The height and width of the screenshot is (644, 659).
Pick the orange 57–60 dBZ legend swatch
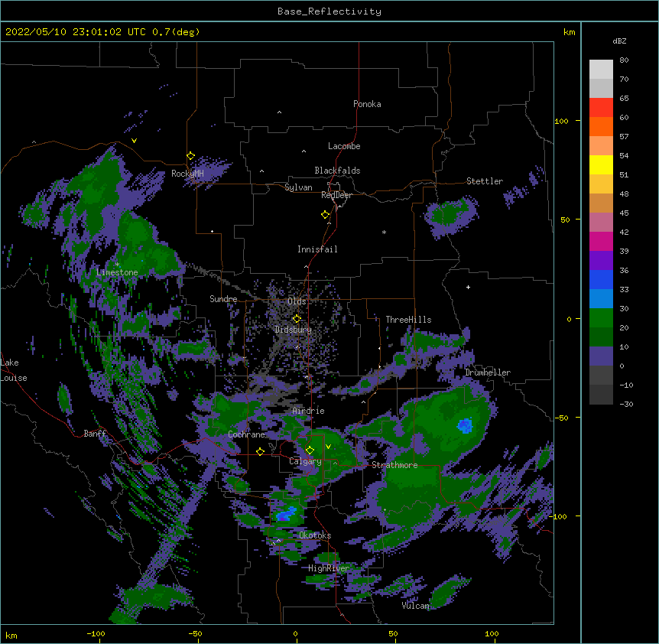[601, 126]
